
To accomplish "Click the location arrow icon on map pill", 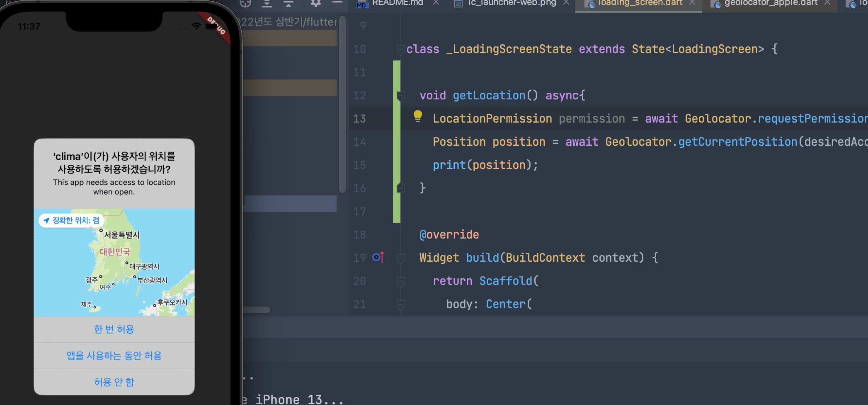I will click(x=46, y=220).
